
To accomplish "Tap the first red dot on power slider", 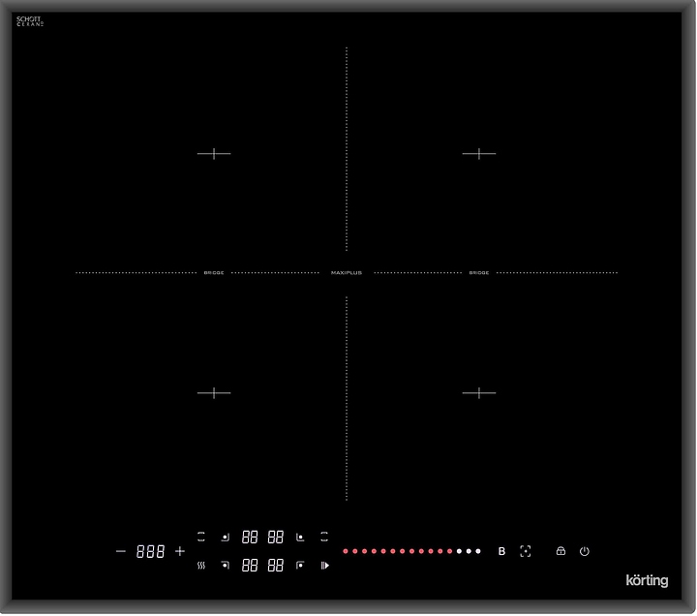I will 346,551.
